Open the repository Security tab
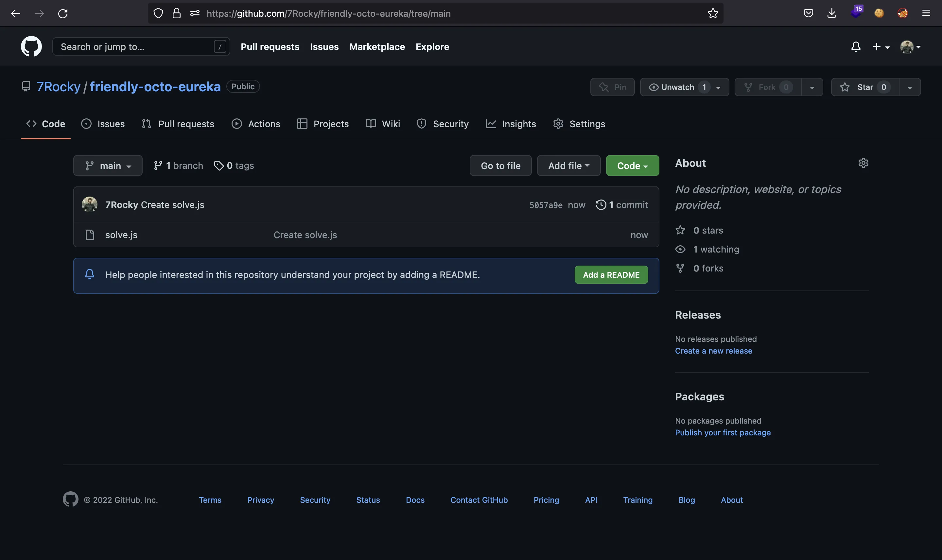The image size is (942, 560). point(443,124)
